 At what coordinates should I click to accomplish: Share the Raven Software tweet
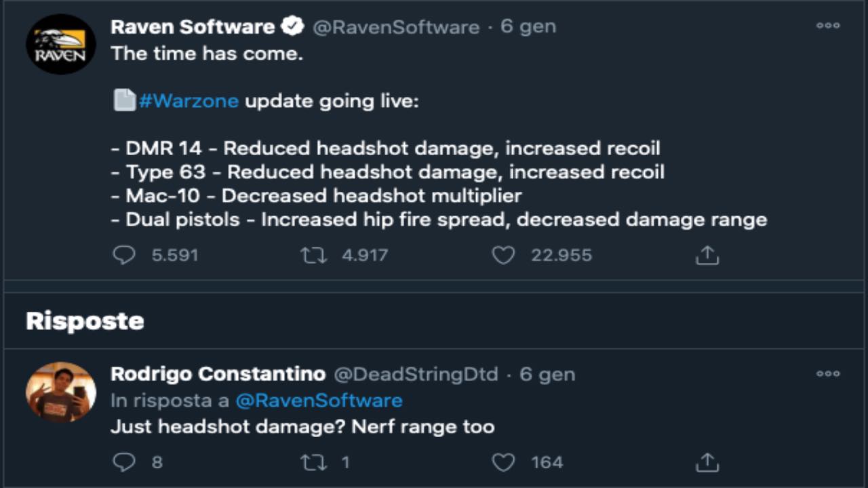click(707, 256)
